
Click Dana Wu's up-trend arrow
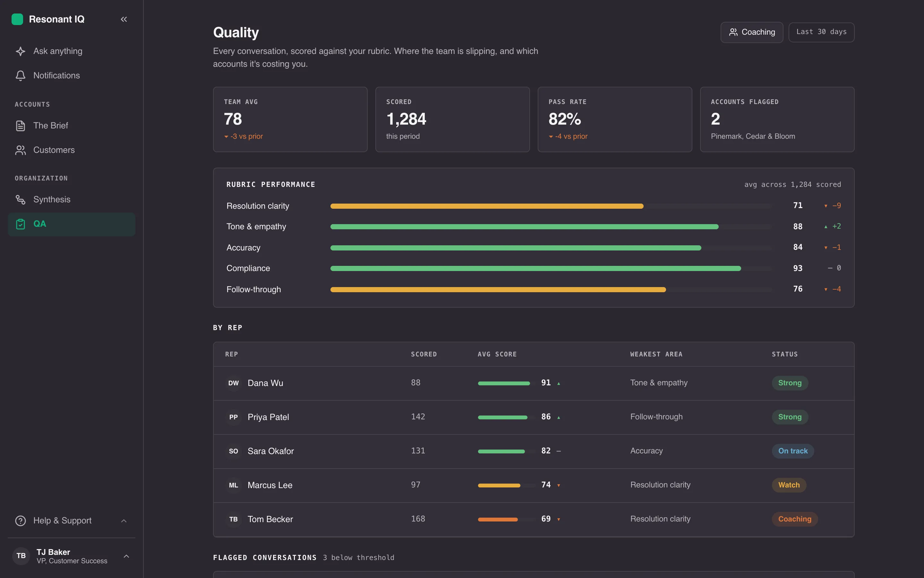click(559, 383)
